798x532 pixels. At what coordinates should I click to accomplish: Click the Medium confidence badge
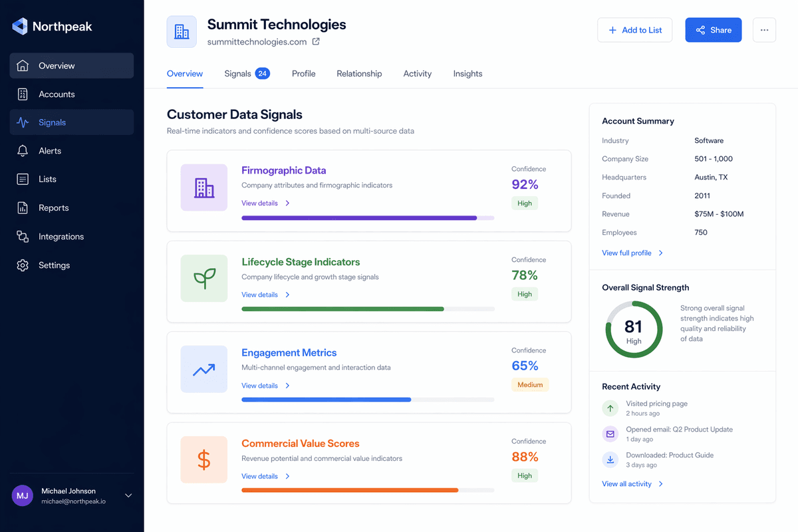tap(530, 385)
